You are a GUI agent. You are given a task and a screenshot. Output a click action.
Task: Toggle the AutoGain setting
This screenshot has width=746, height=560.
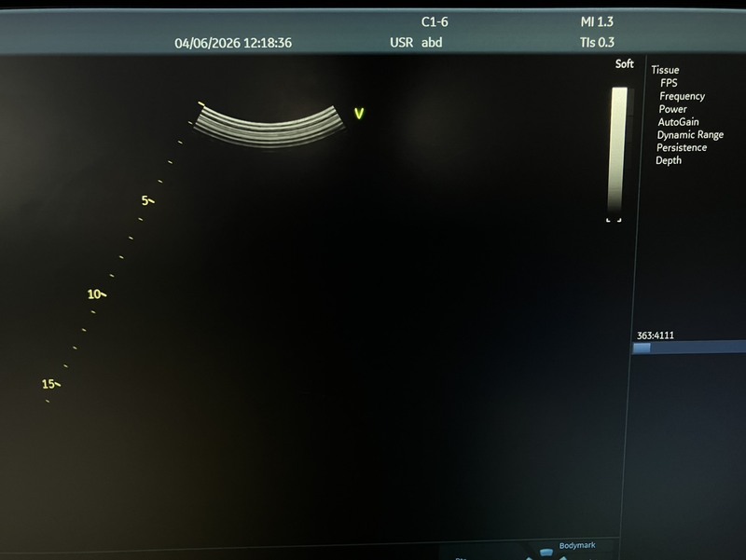point(678,122)
